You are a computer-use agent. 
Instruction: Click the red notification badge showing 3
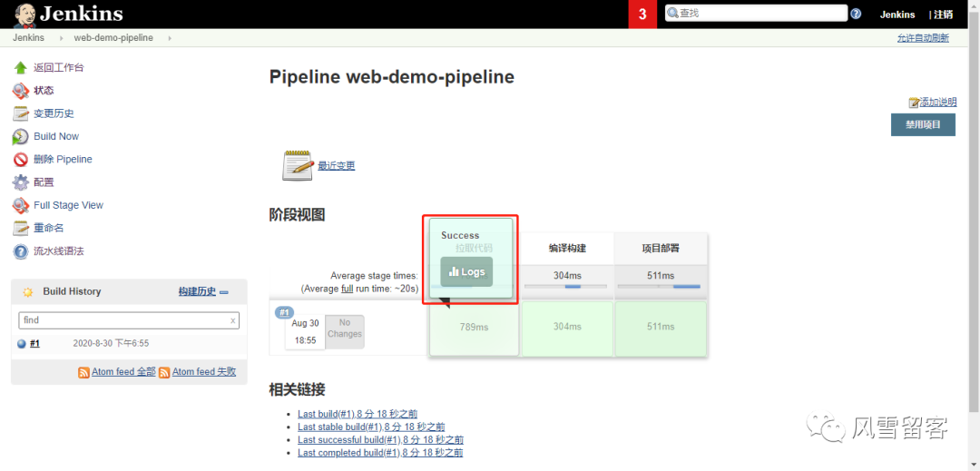click(642, 15)
